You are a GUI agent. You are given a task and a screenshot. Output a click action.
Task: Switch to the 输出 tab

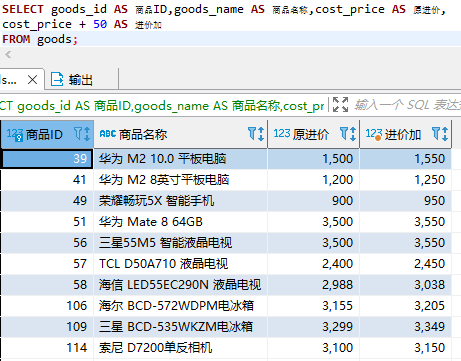pyautogui.click(x=81, y=80)
